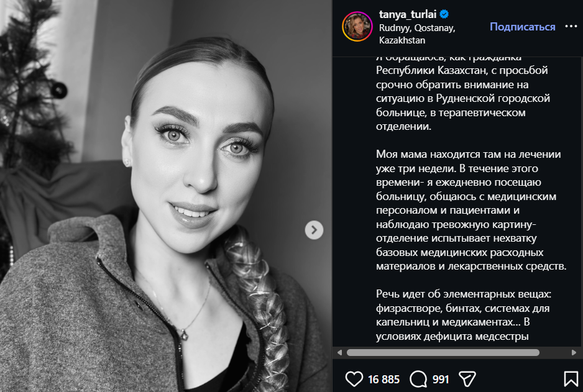
Task: Click the horizontal scrollbar thumb under the caption
Action: pyautogui.click(x=443, y=352)
